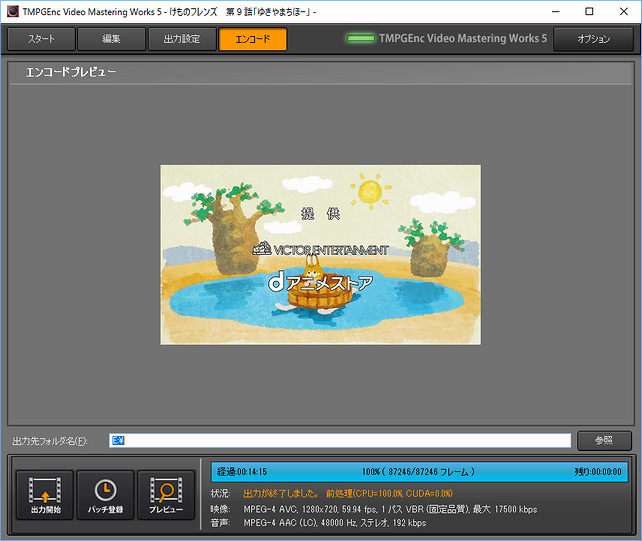Switch to the 編集 tab
642x541 pixels.
point(111,39)
